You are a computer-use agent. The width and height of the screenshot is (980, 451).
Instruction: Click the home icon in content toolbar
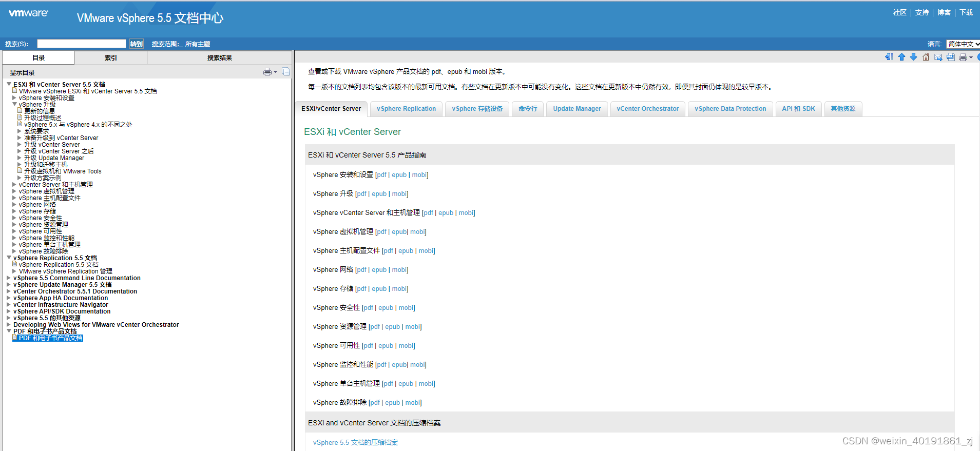926,57
